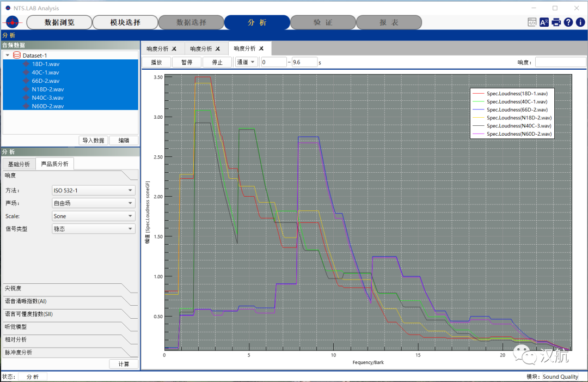
Task: Open the Scale Sone dropdown
Action: click(x=94, y=216)
